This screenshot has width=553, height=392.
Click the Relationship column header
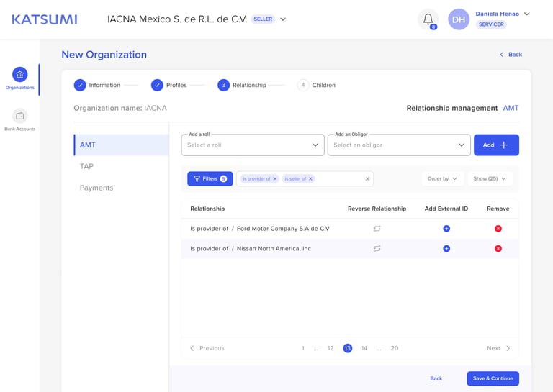[207, 209]
